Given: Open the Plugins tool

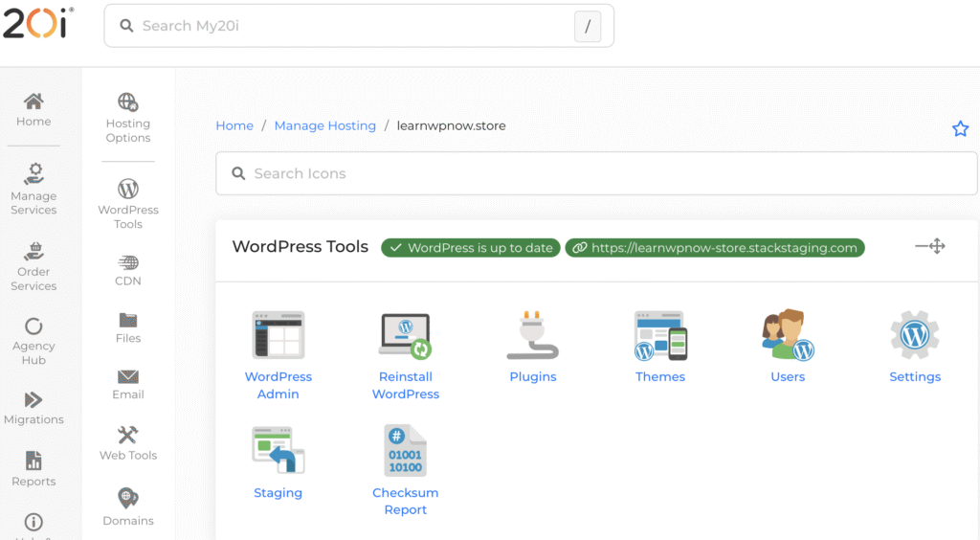Looking at the screenshot, I should 532,336.
